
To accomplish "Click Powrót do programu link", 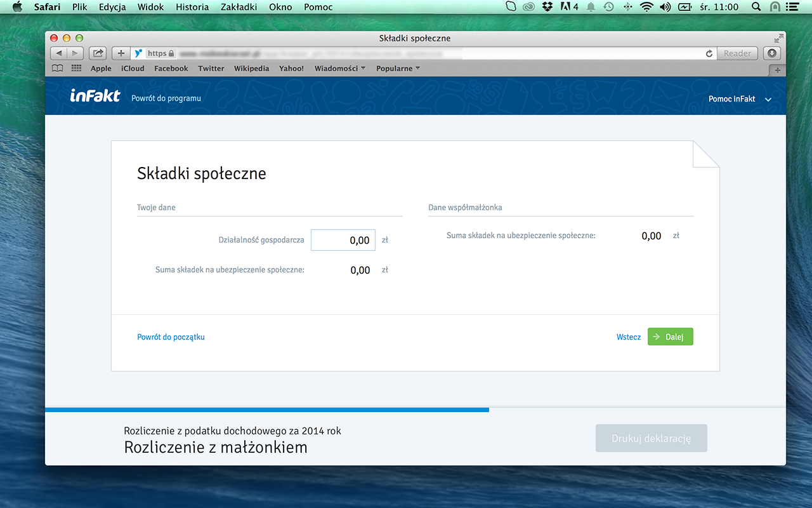I will click(x=166, y=98).
